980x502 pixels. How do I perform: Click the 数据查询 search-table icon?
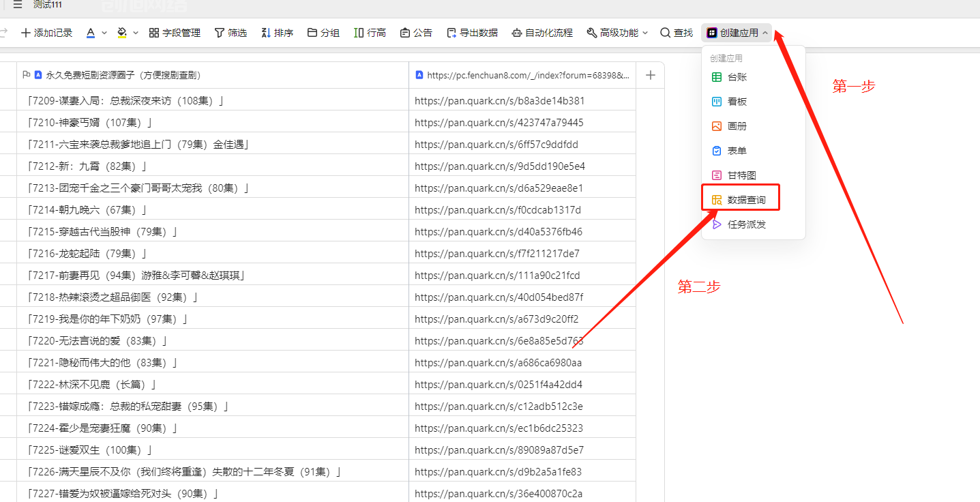pos(717,200)
